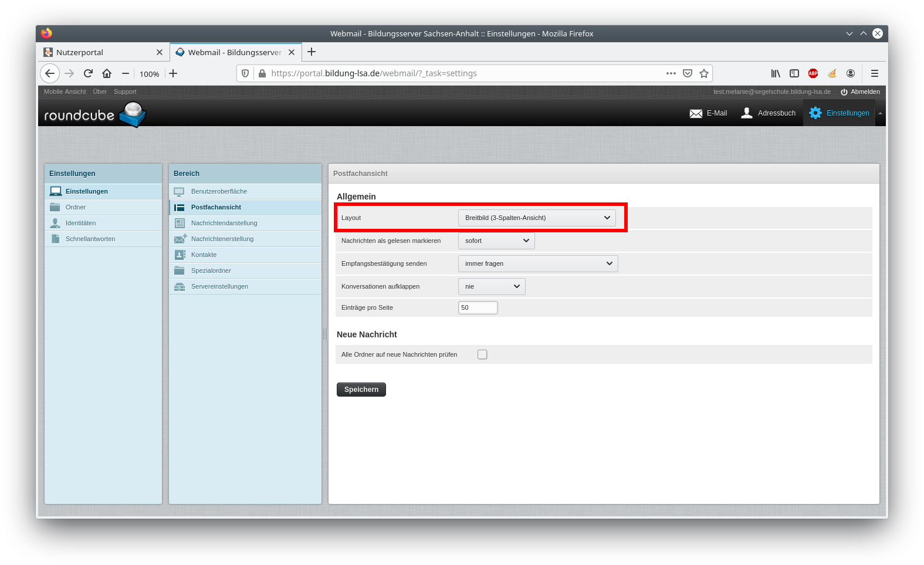Toggle the browser sidebar icon

[x=794, y=73]
